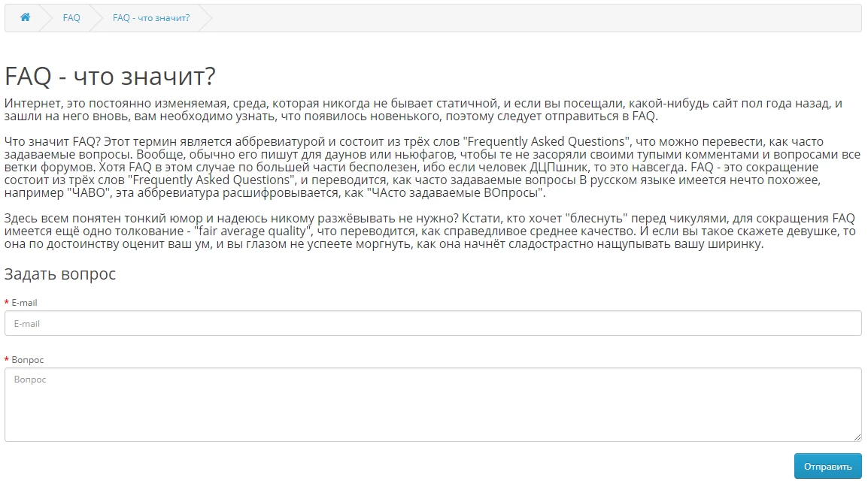Select the main heading 'FAQ - что значит?'
Viewport: 868px width, 496px height.
coord(110,76)
